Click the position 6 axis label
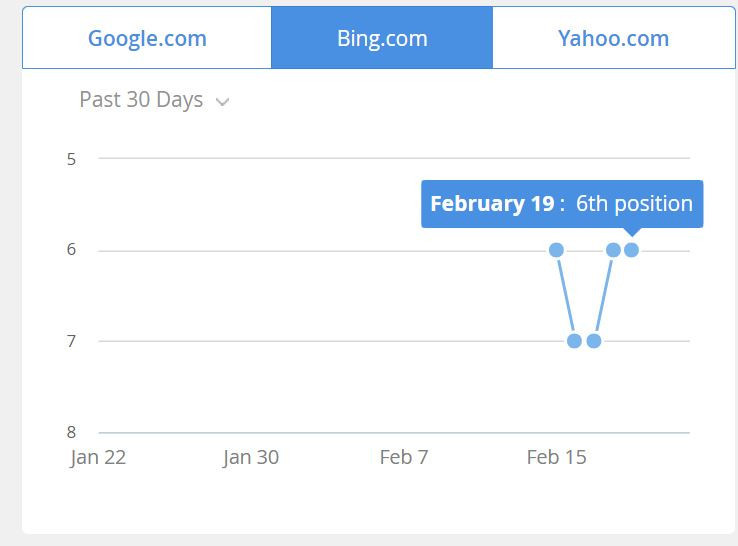Screen dimensions: 738x546 (x=72, y=250)
